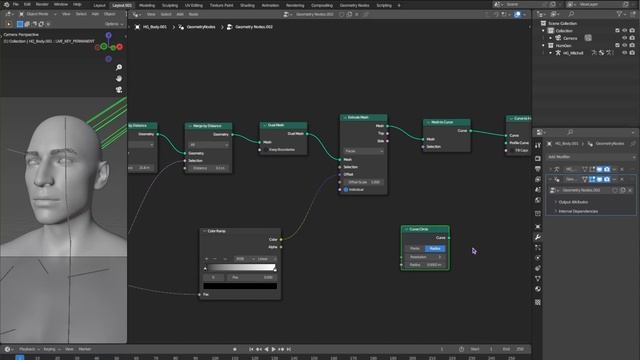Open the Object Mode dropdown
This screenshot has width=640, height=360.
(38, 14)
